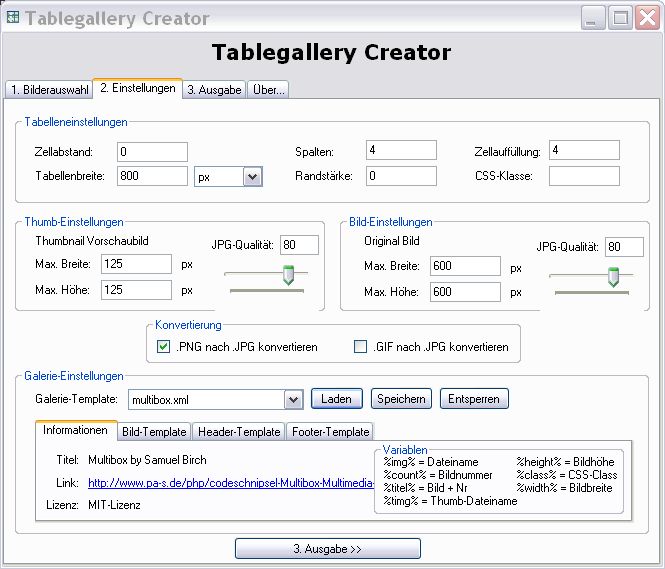This screenshot has height=569, width=665.
Task: Focus the CSS-Klasse text field
Action: tap(583, 177)
